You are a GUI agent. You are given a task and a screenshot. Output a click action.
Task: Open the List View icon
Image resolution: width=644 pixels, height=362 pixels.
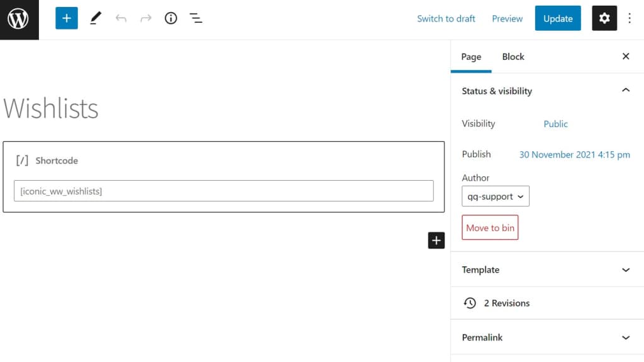pos(196,18)
